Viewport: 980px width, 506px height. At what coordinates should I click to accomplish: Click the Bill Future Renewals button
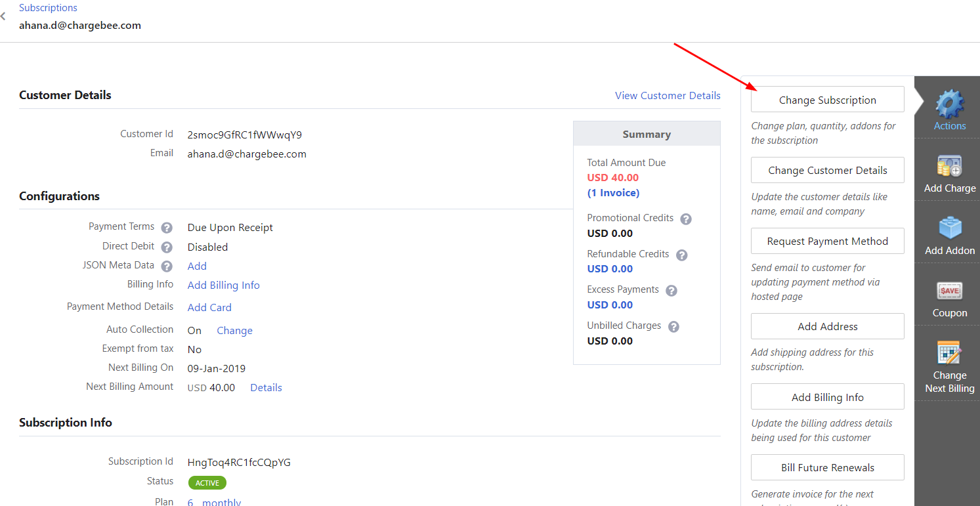(828, 467)
